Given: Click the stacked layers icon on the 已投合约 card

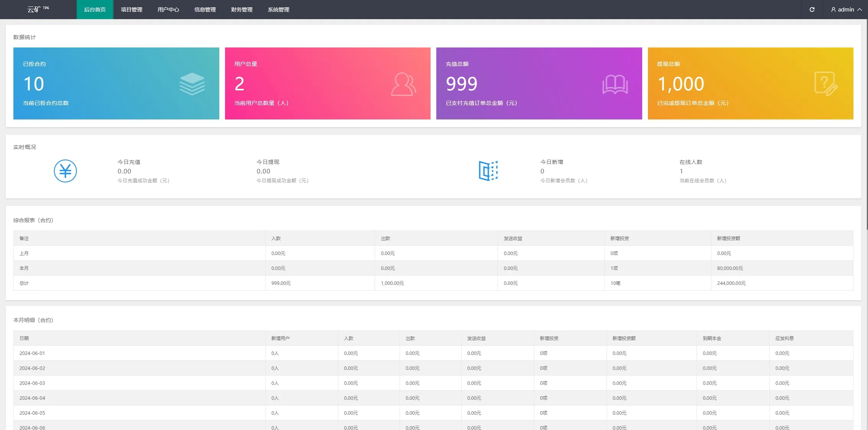Looking at the screenshot, I should click(192, 84).
